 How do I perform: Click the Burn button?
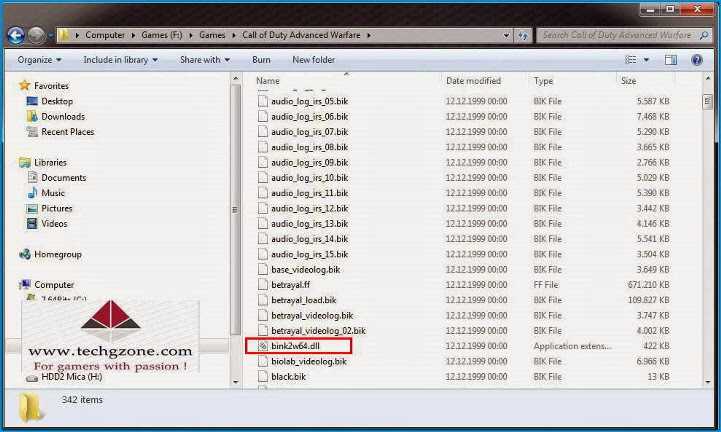click(x=261, y=60)
